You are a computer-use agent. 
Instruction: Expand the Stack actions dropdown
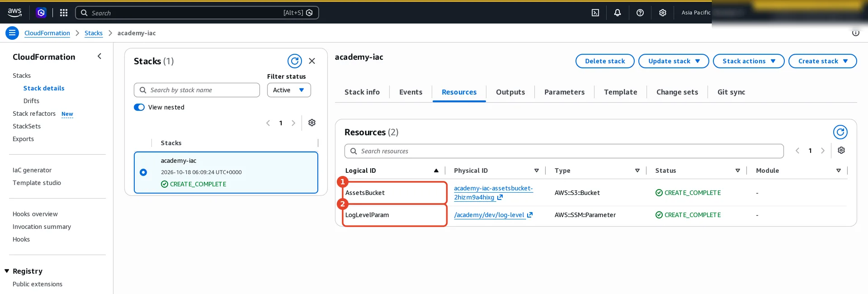[x=749, y=61]
